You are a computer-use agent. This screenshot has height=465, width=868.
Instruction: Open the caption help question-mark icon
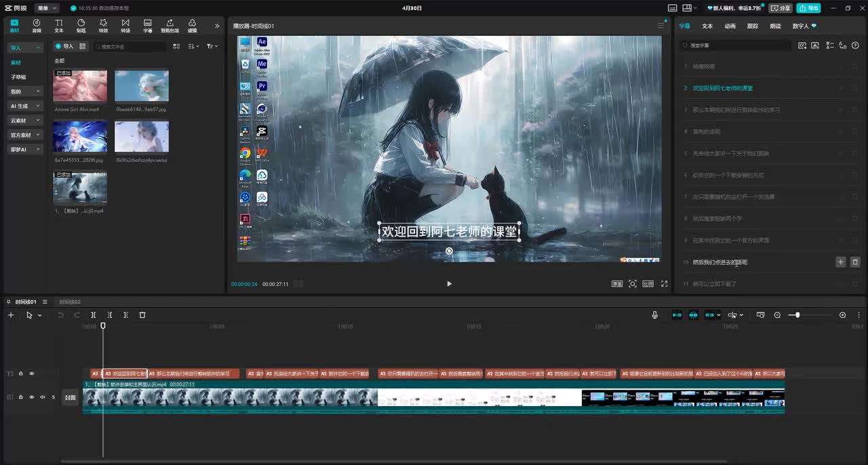point(854,45)
